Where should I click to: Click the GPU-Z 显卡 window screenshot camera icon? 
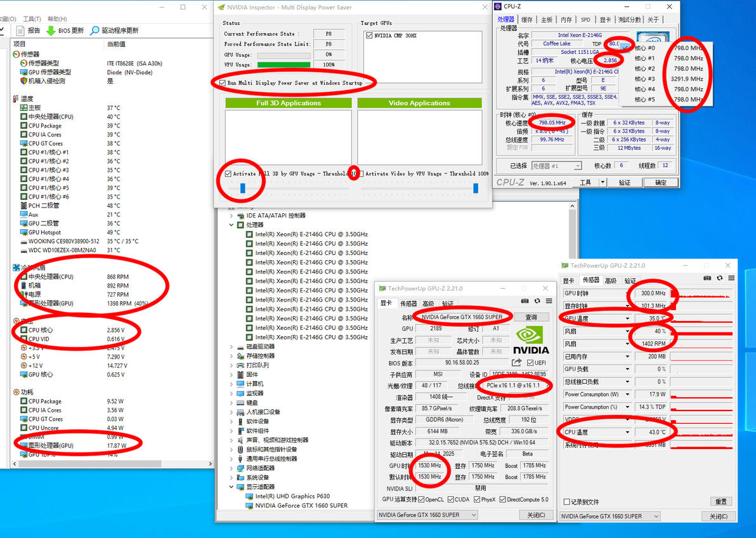tap(525, 301)
